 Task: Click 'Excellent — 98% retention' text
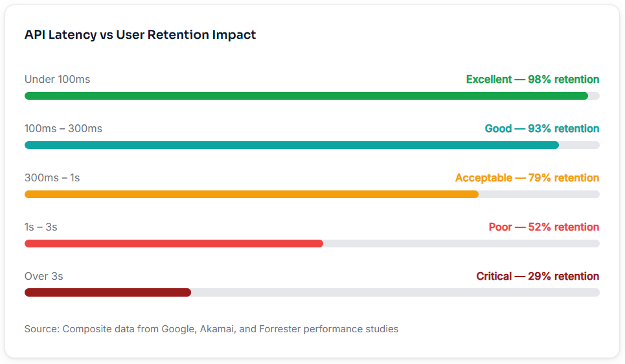[x=532, y=79]
